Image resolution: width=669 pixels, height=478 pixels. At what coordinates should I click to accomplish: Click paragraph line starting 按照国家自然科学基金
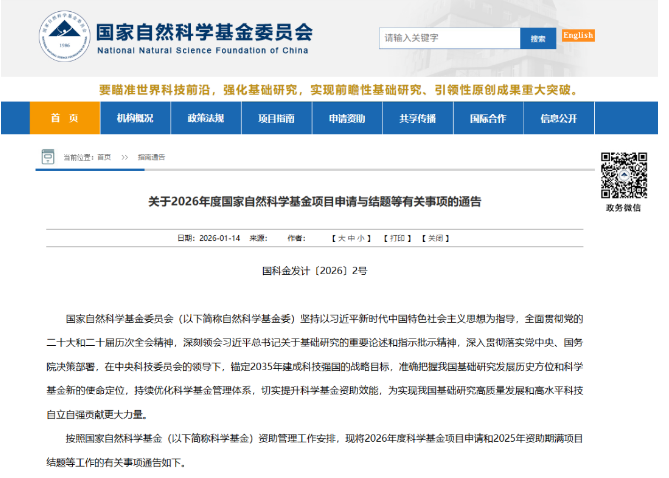point(324,438)
